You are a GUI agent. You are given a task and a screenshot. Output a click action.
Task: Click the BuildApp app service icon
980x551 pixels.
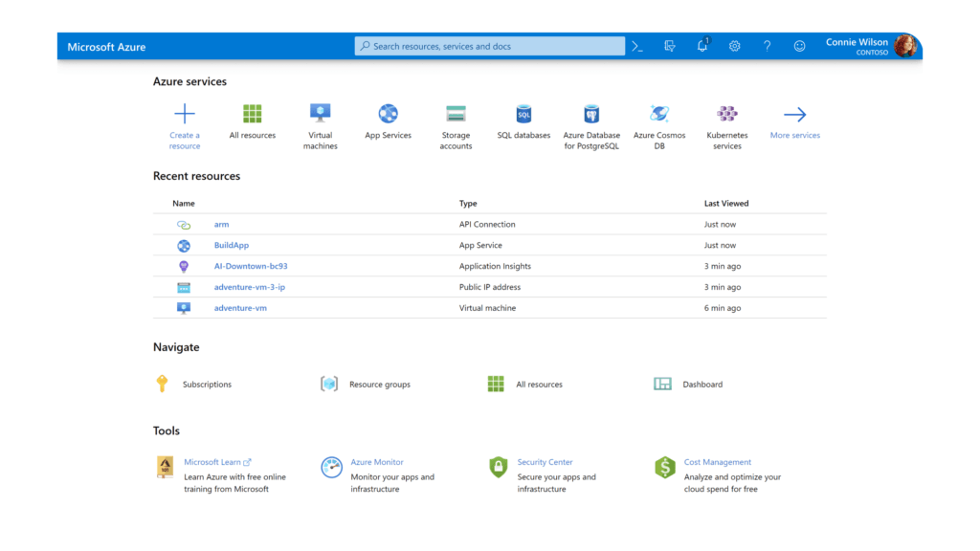point(184,246)
